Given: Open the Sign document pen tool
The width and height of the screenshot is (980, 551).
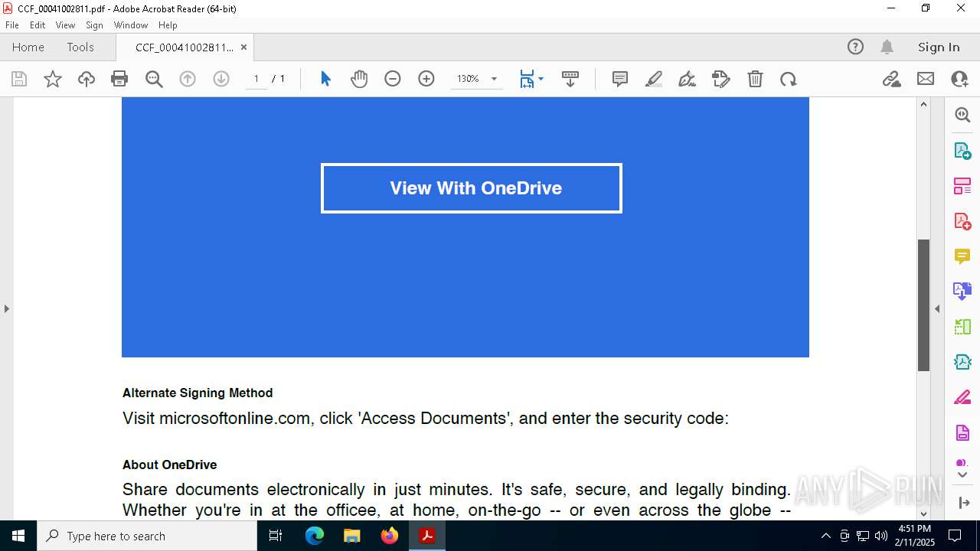Looking at the screenshot, I should point(687,79).
